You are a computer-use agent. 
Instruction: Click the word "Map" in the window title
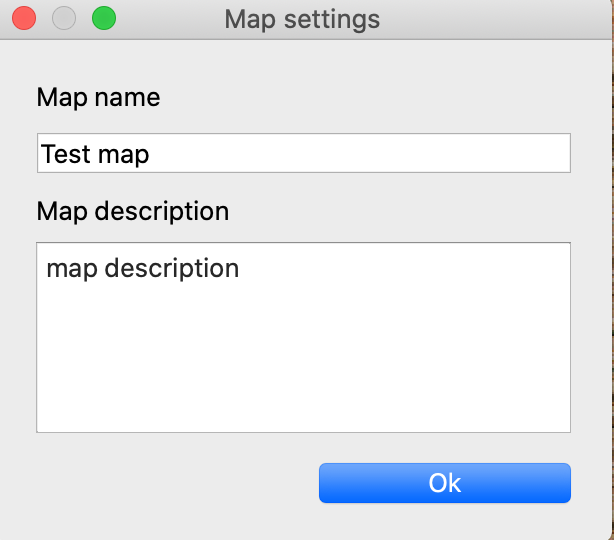pyautogui.click(x=246, y=19)
